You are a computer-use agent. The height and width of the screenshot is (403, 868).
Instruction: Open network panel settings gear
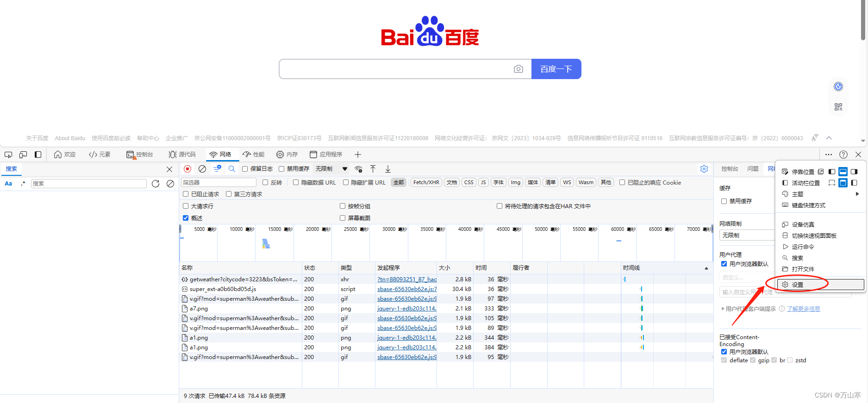(704, 169)
